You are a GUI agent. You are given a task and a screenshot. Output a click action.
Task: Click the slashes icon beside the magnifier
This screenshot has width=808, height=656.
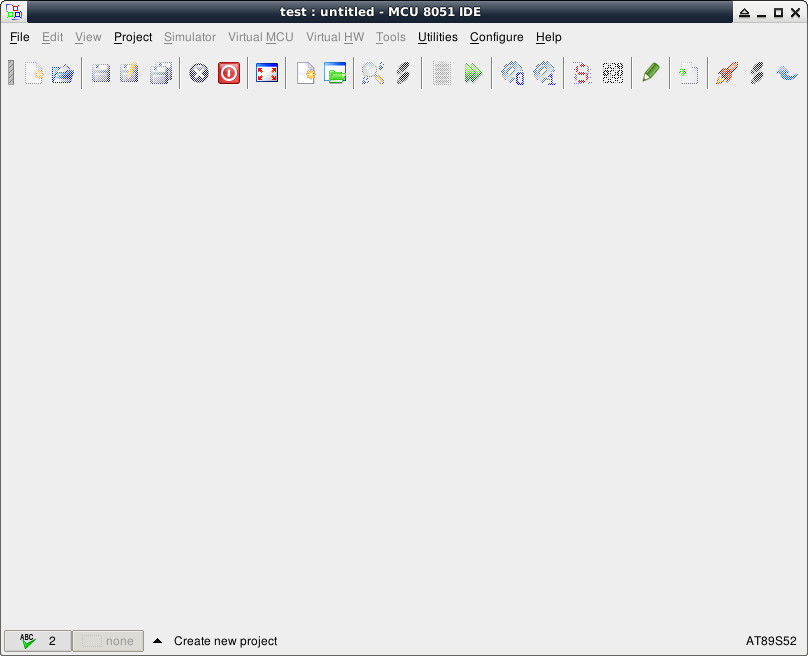pyautogui.click(x=403, y=73)
